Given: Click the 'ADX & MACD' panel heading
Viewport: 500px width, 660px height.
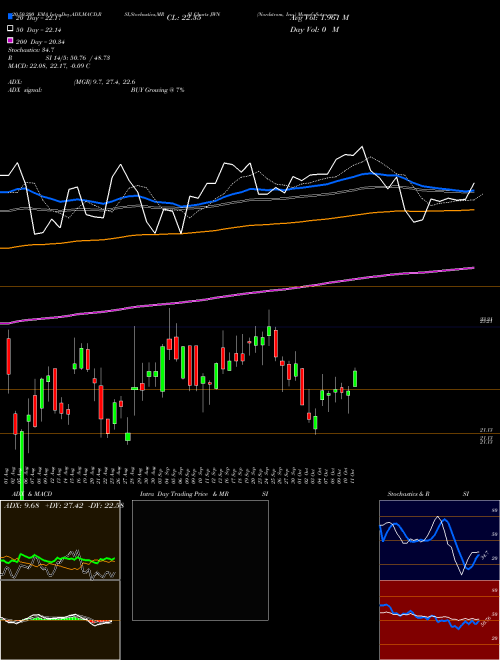Looking at the screenshot, I should (32, 494).
